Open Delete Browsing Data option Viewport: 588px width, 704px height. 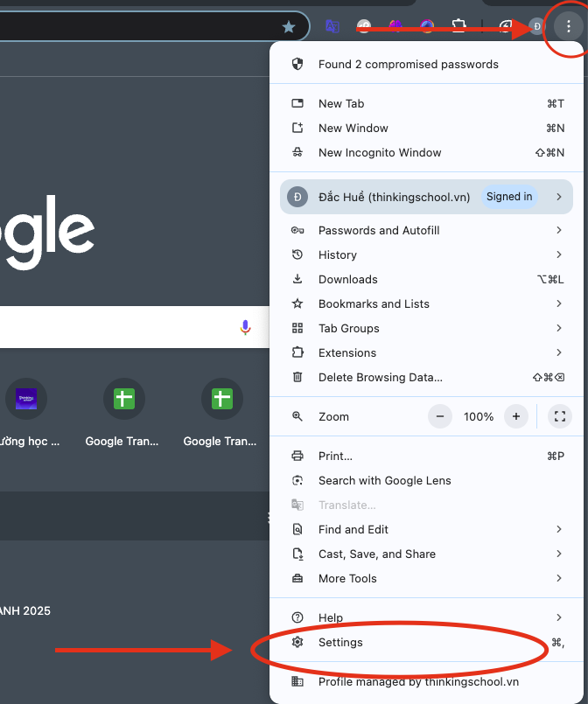click(380, 377)
